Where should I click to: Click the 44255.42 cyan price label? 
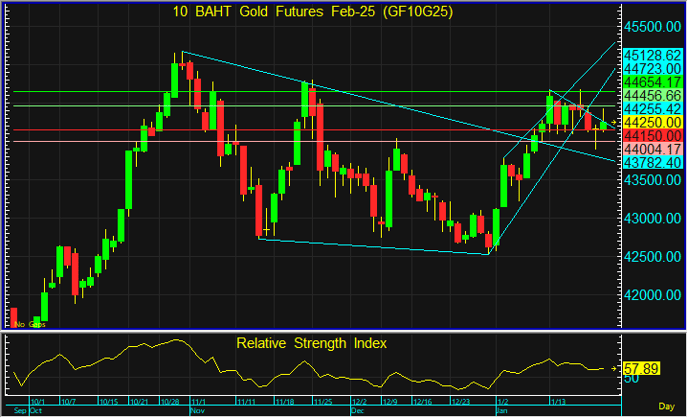(x=652, y=107)
